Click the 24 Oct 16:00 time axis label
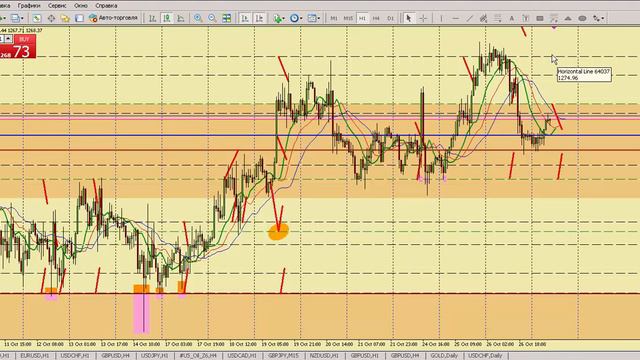 click(436, 344)
